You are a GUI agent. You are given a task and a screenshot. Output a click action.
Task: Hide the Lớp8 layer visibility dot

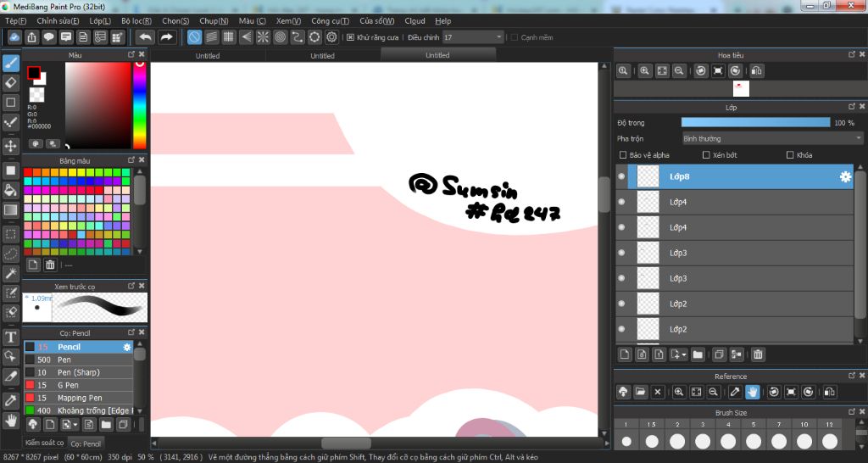[x=621, y=176]
